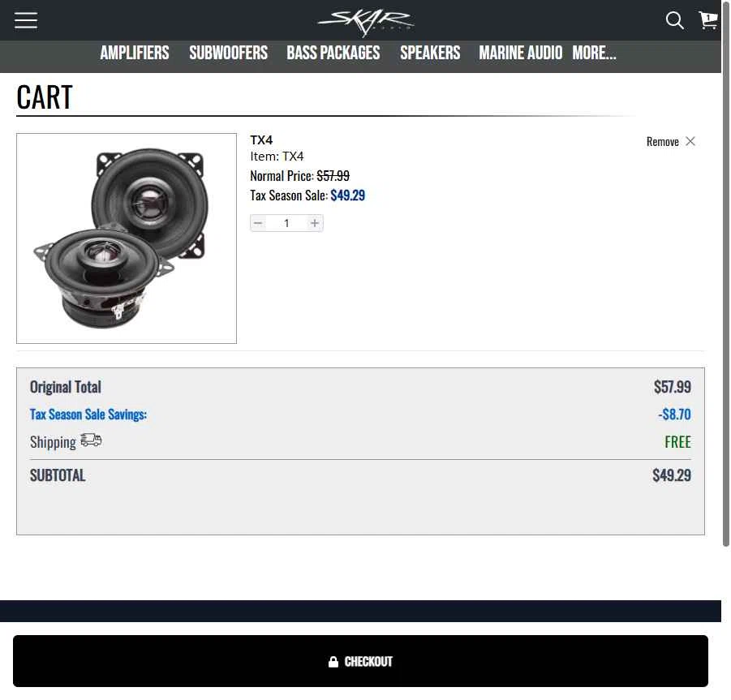This screenshot has height=700, width=731.
Task: Click the -$8.70 savings amount
Action: click(x=674, y=414)
